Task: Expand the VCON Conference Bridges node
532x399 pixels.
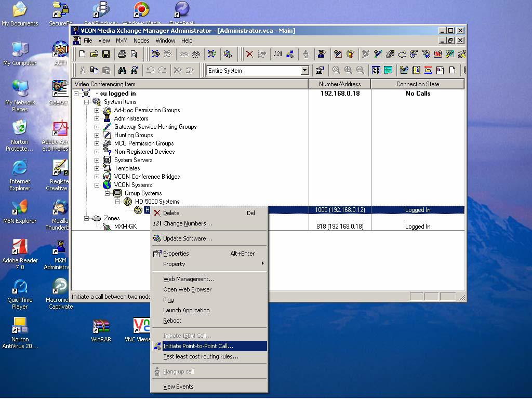Action: point(97,177)
